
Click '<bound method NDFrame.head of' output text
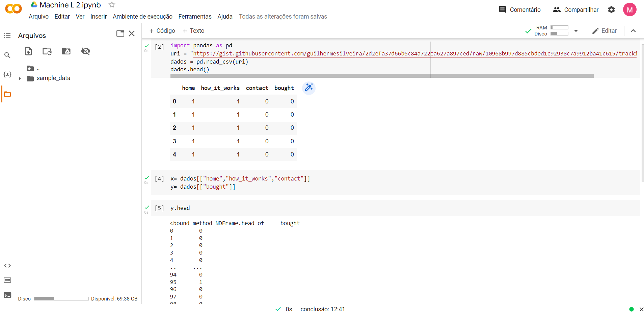tap(217, 223)
